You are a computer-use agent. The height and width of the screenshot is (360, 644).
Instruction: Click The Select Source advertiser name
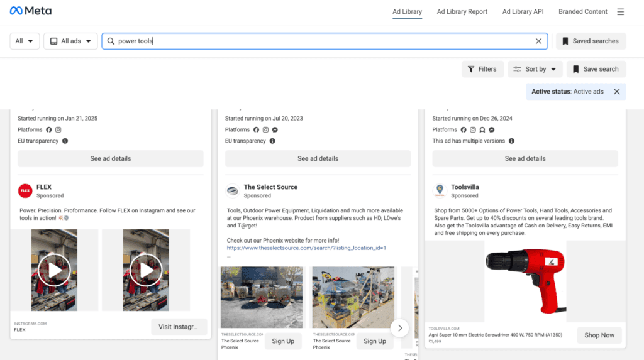tap(270, 187)
